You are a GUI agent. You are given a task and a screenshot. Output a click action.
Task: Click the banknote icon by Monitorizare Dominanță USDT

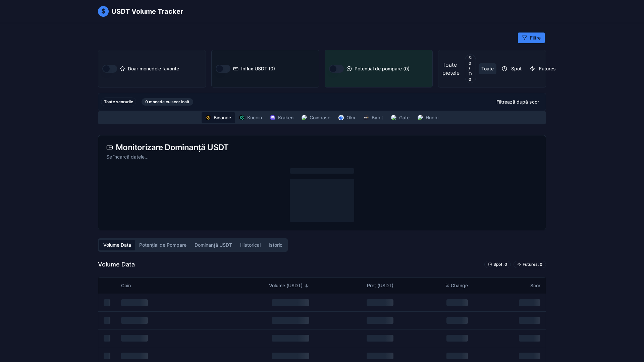pos(110,147)
